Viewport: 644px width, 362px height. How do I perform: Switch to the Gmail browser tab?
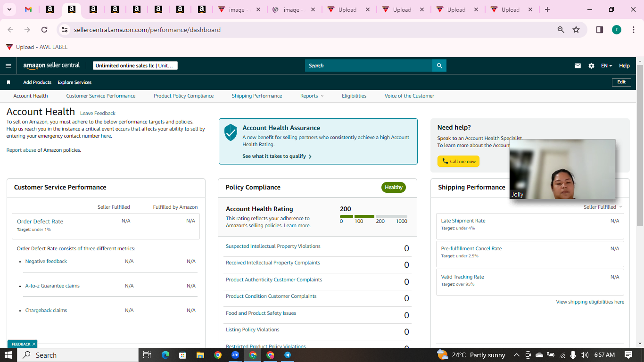pos(28,9)
